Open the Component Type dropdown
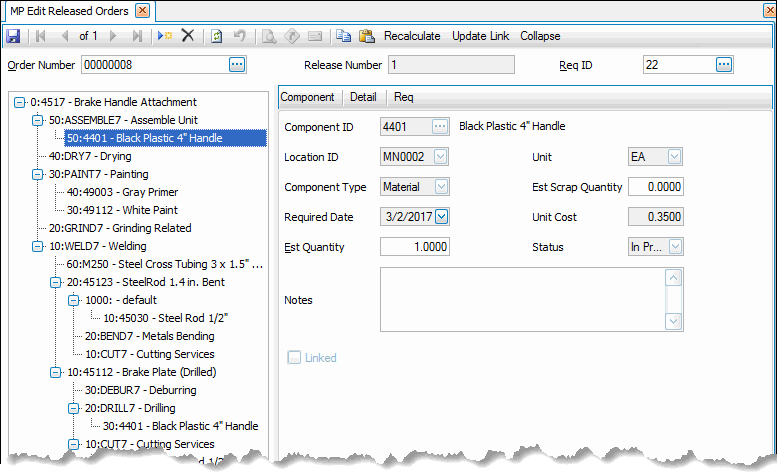777x474 pixels. tap(441, 187)
